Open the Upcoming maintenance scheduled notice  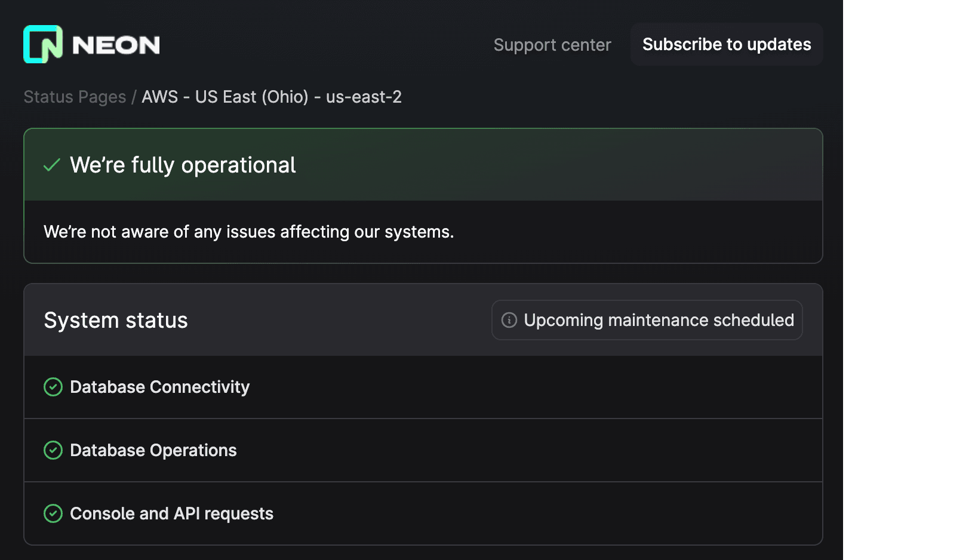pyautogui.click(x=647, y=320)
